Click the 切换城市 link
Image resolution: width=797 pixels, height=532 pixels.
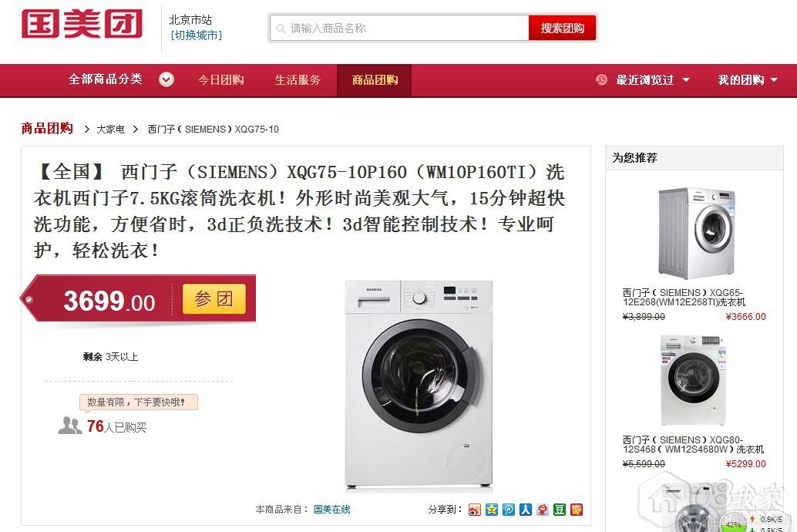pos(197,35)
